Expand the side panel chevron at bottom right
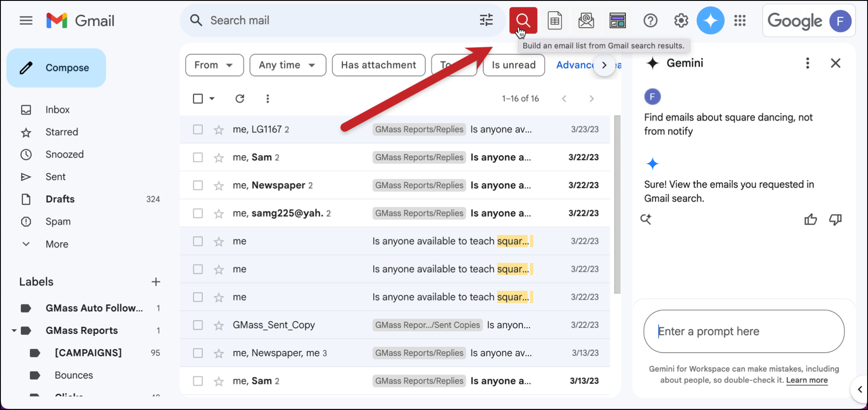Screen dimensions: 868x410 coord(860,389)
